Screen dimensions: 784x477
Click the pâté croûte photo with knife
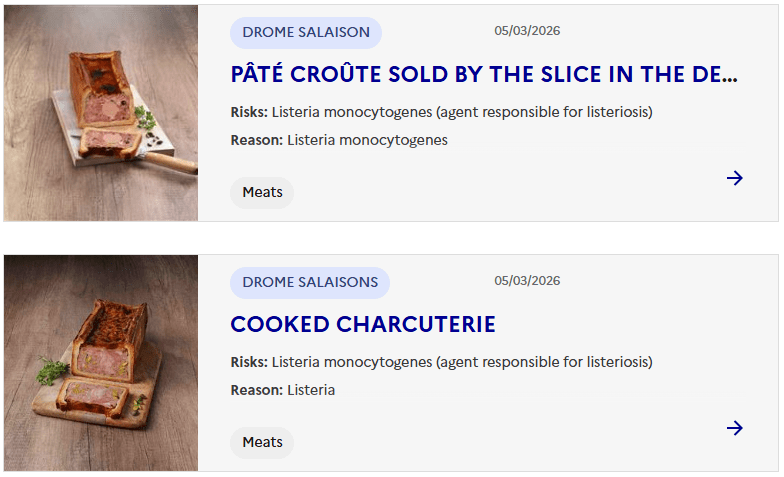click(101, 113)
